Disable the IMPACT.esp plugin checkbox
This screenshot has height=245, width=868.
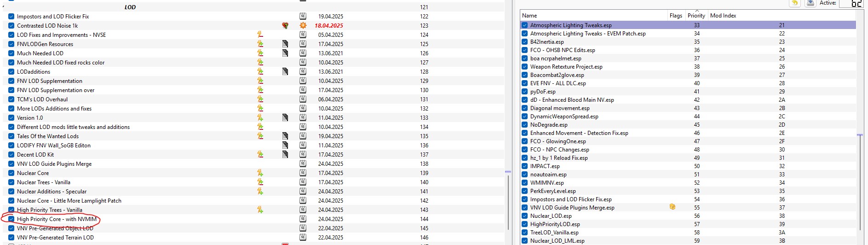pyautogui.click(x=524, y=166)
